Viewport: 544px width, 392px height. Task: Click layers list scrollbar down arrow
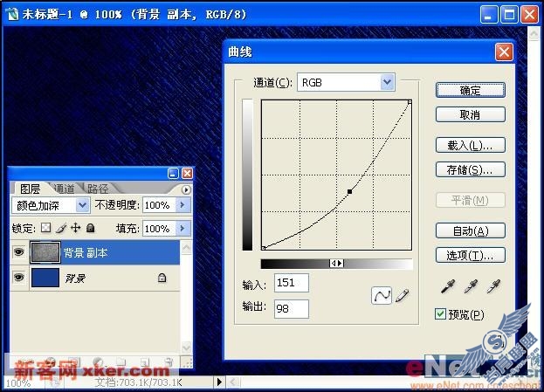[186, 347]
